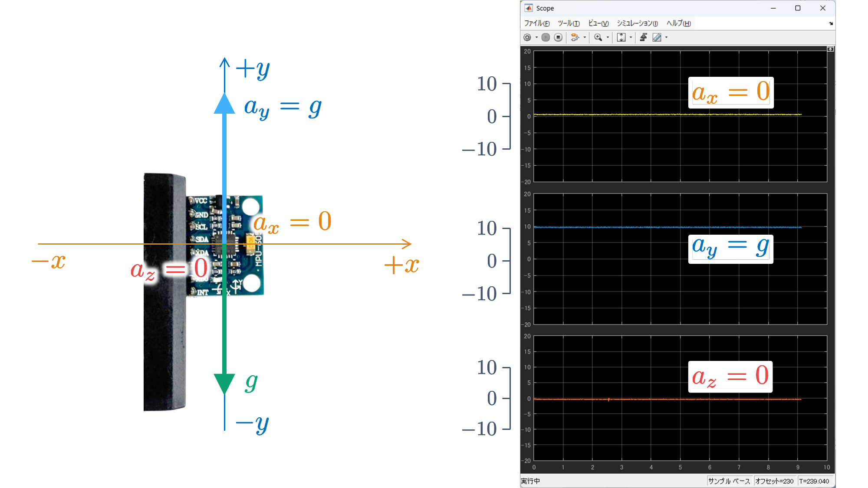
Task: Select the zoom magnifier tool
Action: tap(598, 37)
